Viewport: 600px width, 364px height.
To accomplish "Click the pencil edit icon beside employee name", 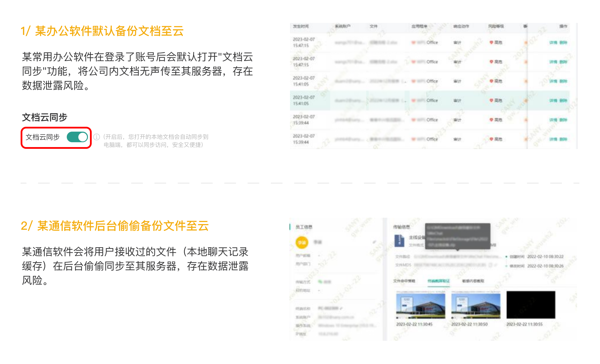I will point(374,242).
